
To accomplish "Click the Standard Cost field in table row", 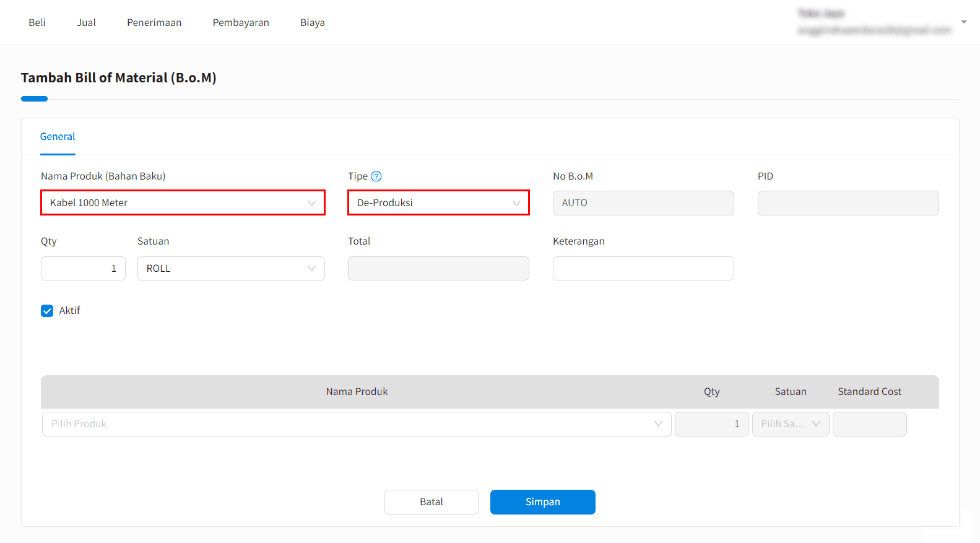I will pyautogui.click(x=869, y=424).
